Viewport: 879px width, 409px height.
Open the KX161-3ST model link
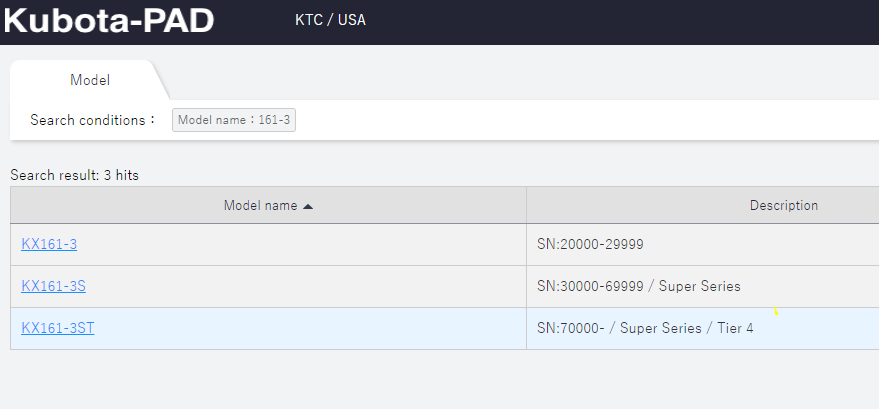pos(58,328)
